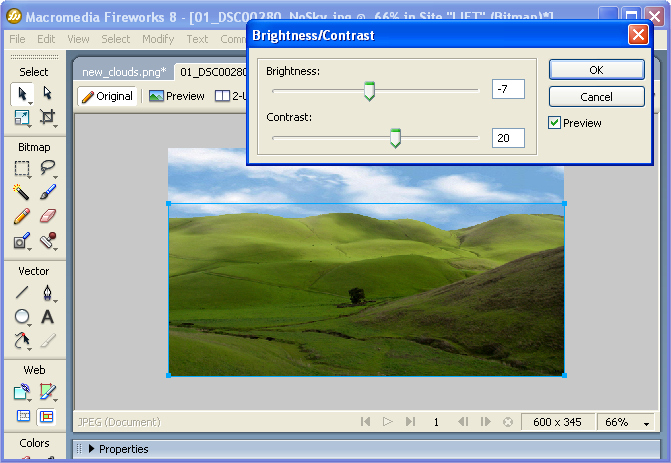Select the Text tool
The height and width of the screenshot is (463, 671).
click(47, 317)
